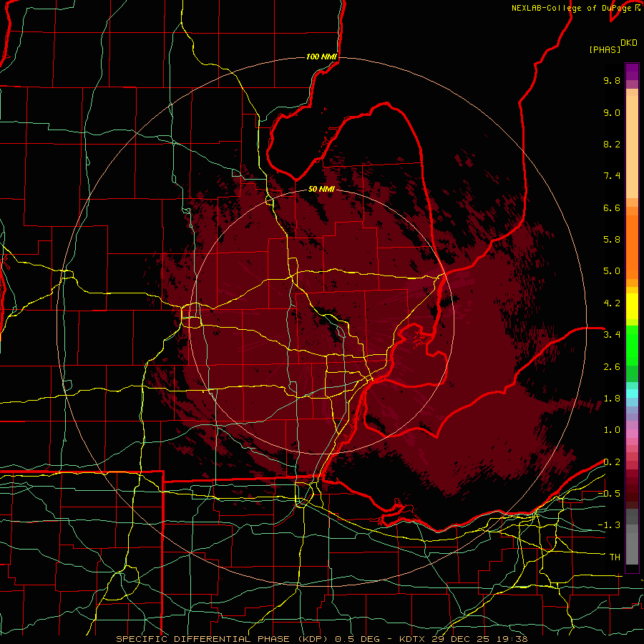Click the 7.4 color scale value

pyautogui.click(x=612, y=176)
